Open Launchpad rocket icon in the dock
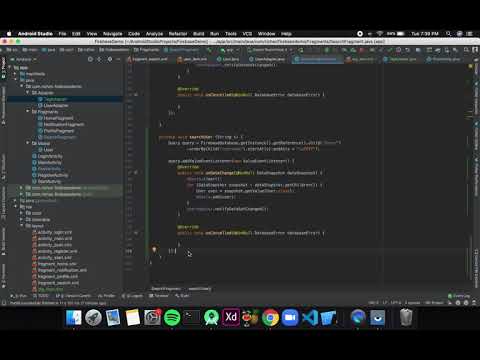 [x=93, y=317]
